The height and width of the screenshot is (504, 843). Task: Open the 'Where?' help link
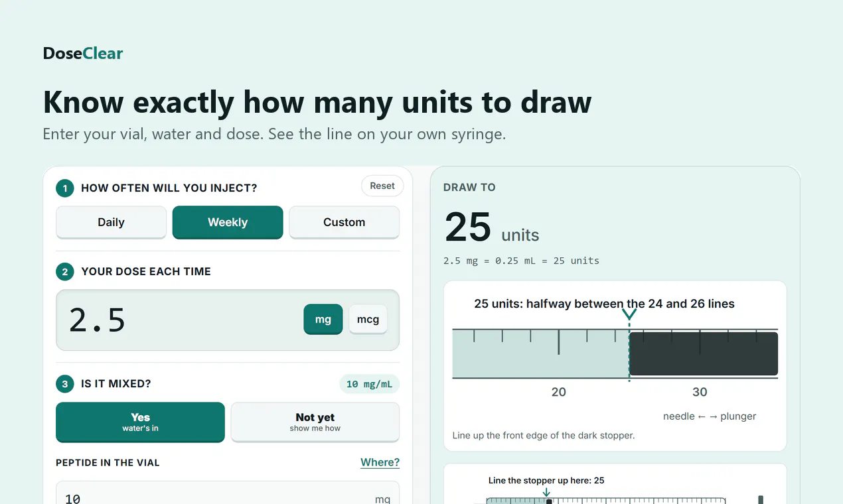[380, 462]
